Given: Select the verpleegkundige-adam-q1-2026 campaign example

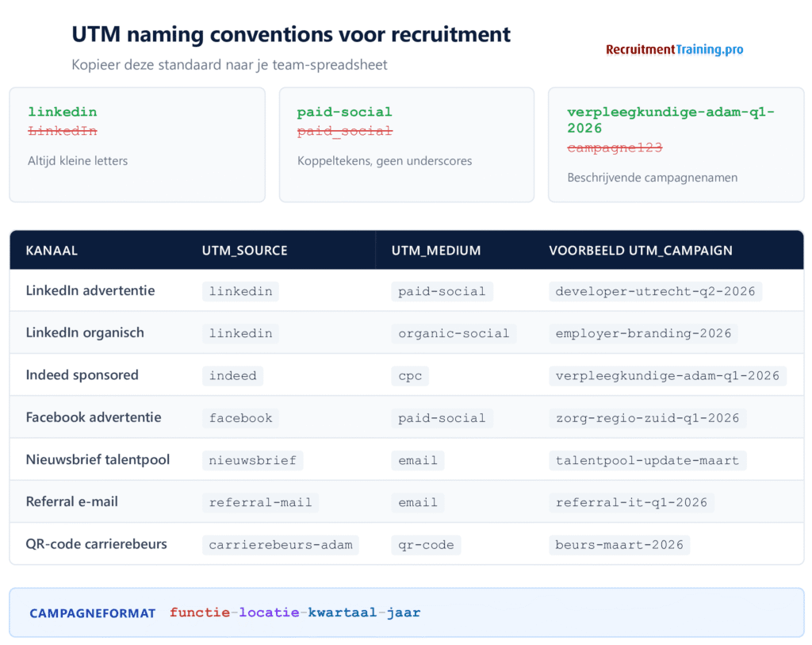Looking at the screenshot, I should (x=670, y=120).
